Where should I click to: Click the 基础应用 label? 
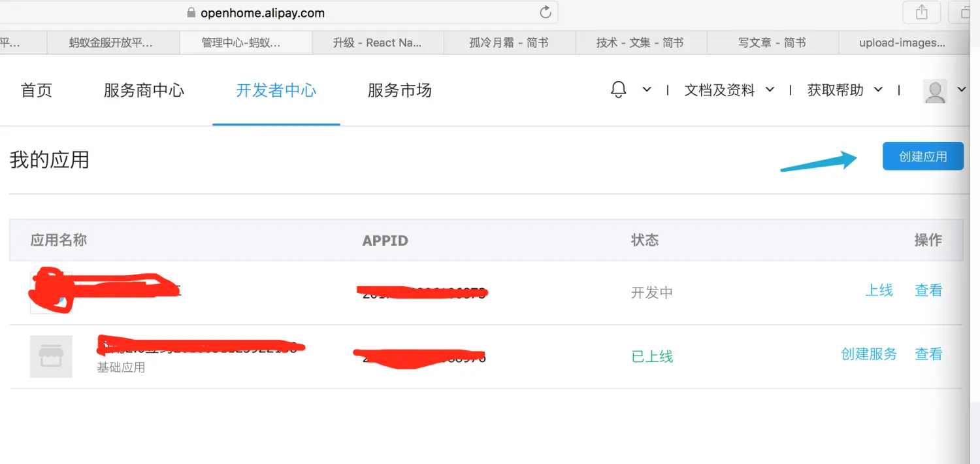[121, 367]
